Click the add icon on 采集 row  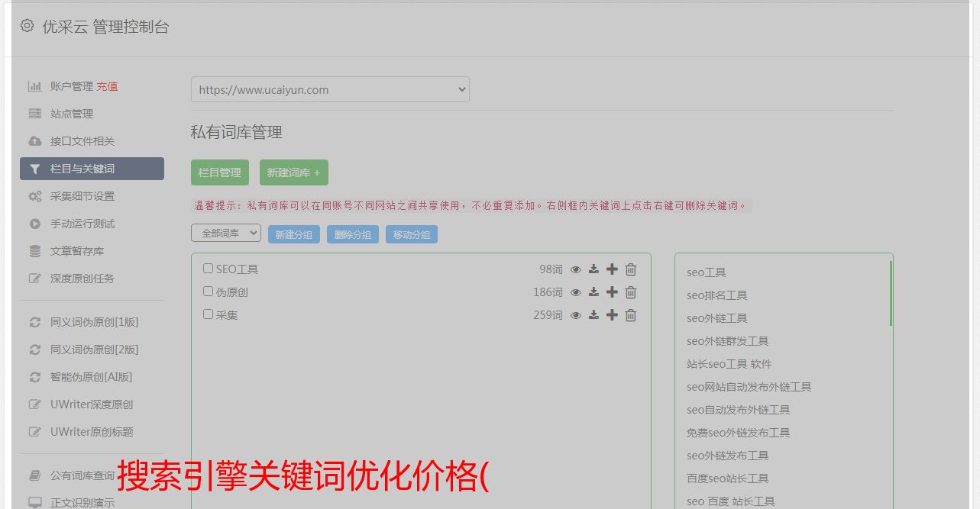pyautogui.click(x=612, y=315)
